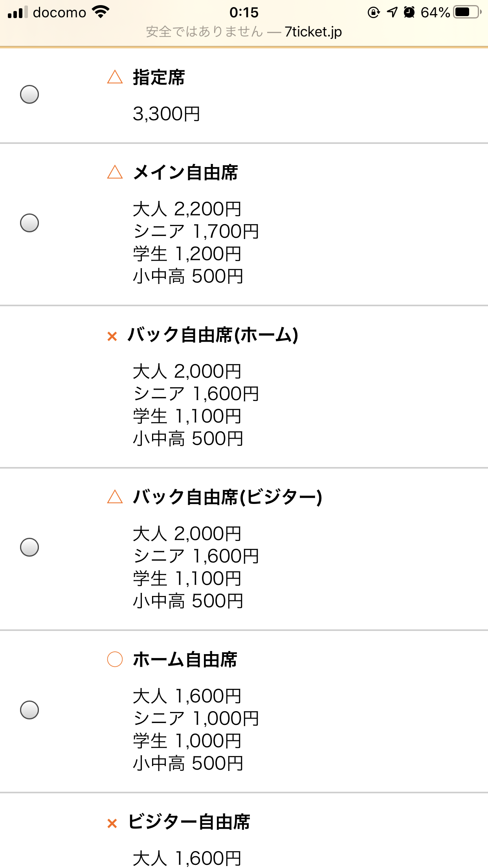The width and height of the screenshot is (488, 868).
Task: Tap the ホーム自由席 heading text
Action: (185, 659)
